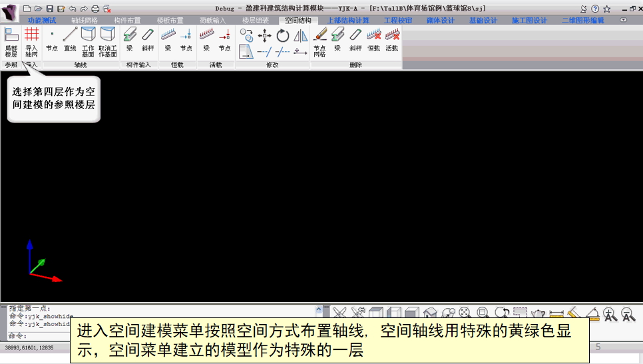This screenshot has height=364, width=643.
Task: Click the zoom extents icon in the bottom toolbar
Action: [x=465, y=313]
